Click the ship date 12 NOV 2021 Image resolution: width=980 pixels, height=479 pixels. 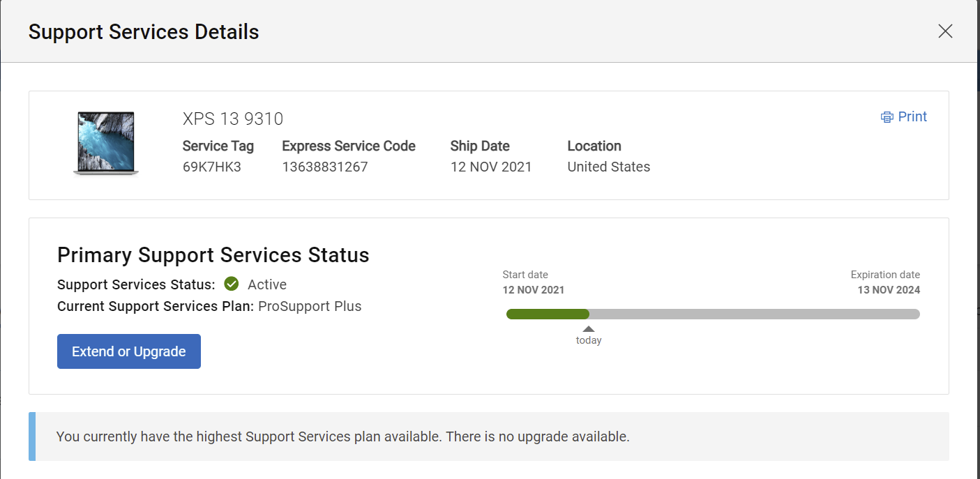(491, 167)
